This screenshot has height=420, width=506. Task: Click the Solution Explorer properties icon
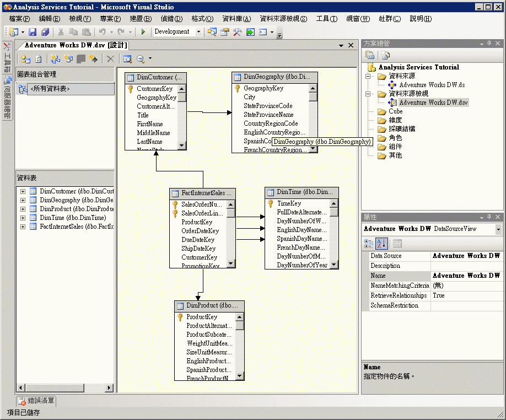pos(369,55)
